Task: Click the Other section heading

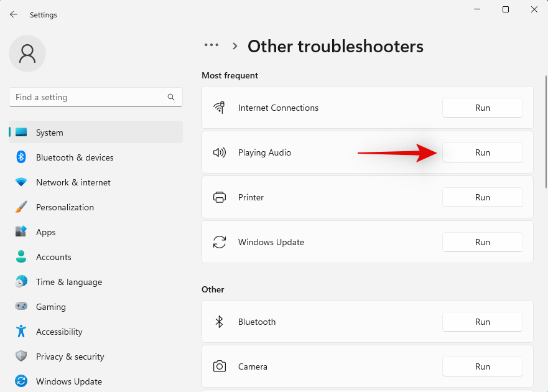Action: click(213, 289)
